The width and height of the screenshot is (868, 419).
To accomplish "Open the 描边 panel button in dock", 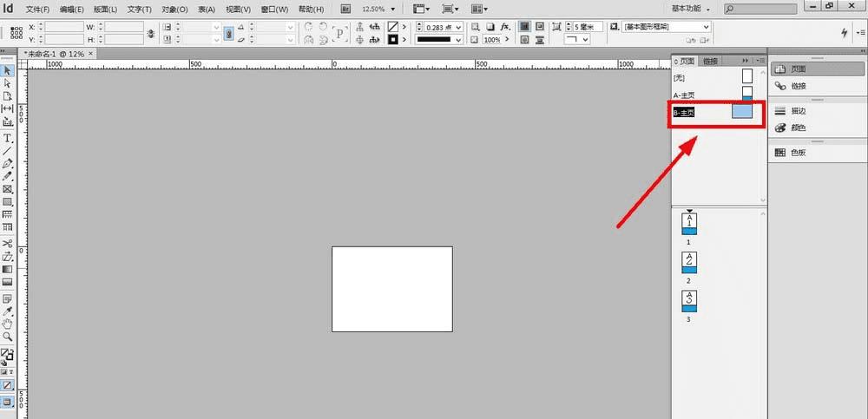I will tap(818, 111).
